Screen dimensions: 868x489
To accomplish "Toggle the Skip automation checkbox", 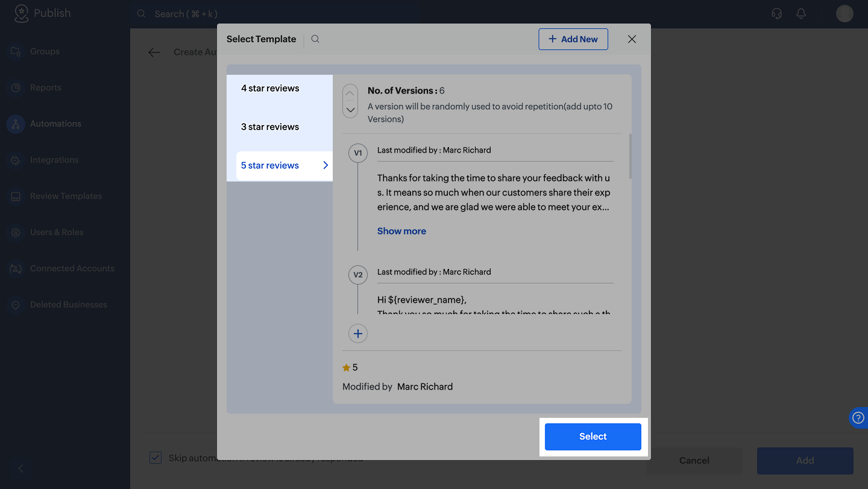I will [x=156, y=458].
